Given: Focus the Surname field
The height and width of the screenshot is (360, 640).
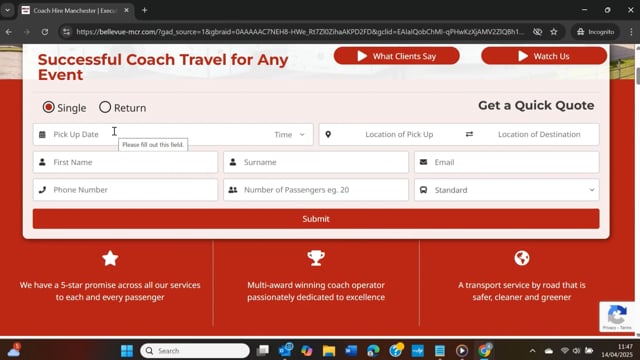Looking at the screenshot, I should tap(316, 162).
